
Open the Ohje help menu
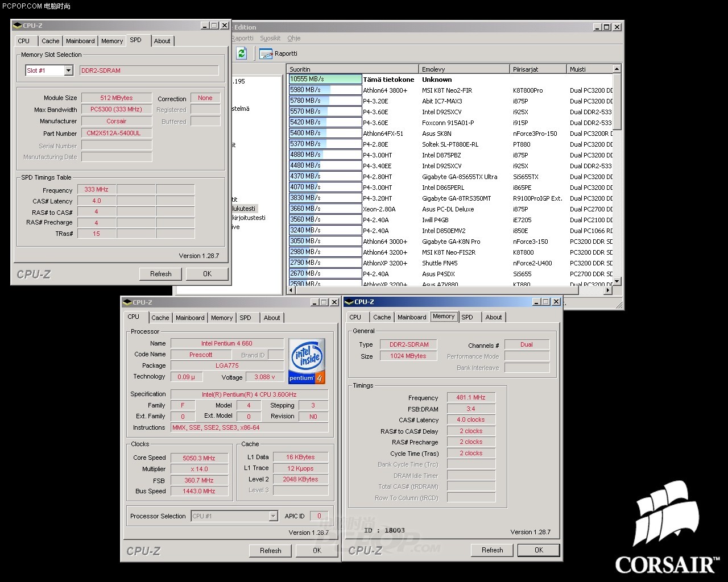294,38
